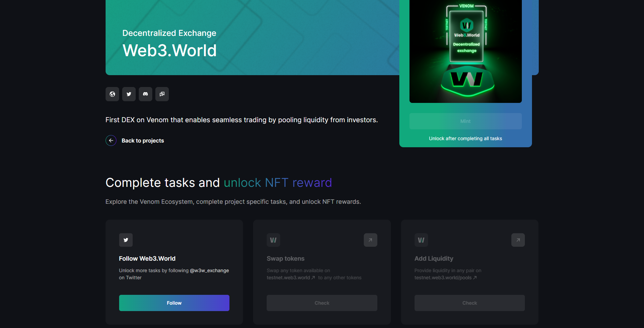The width and height of the screenshot is (644, 328).
Task: Click the W logo in Add Liquidity card
Action: point(421,240)
